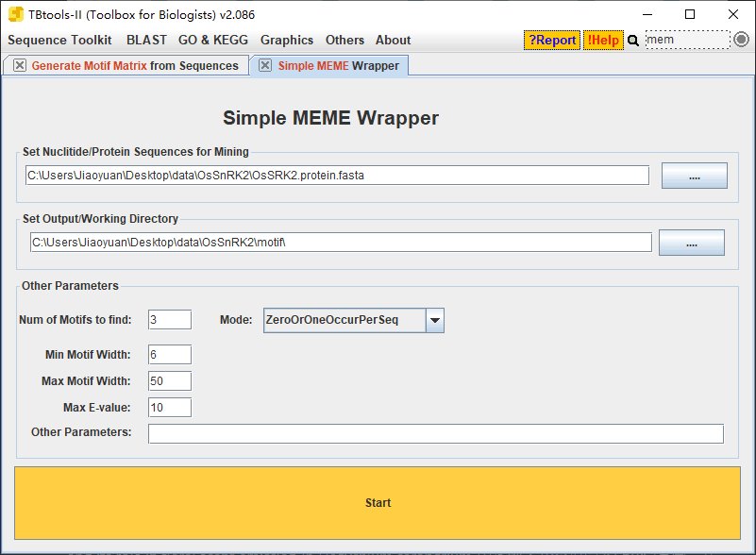Click the Mode: label

pyautogui.click(x=236, y=320)
